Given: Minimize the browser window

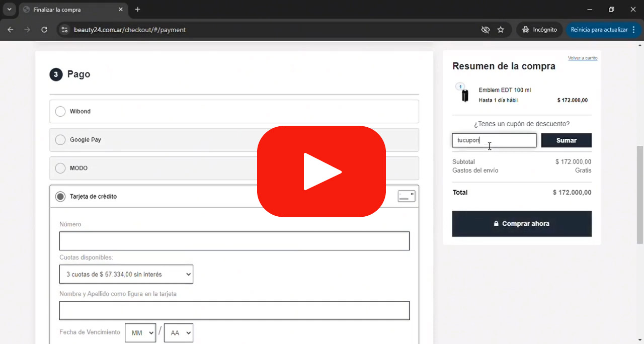Looking at the screenshot, I should pyautogui.click(x=590, y=10).
